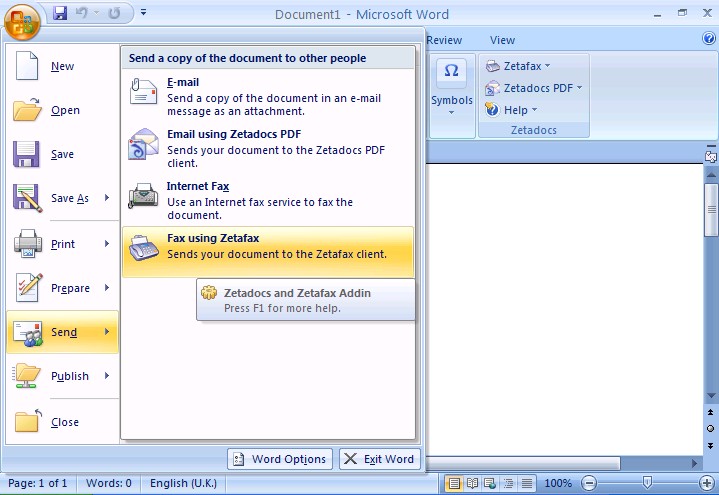Click the Prepare menu label
The height and width of the screenshot is (495, 719).
[x=70, y=288]
